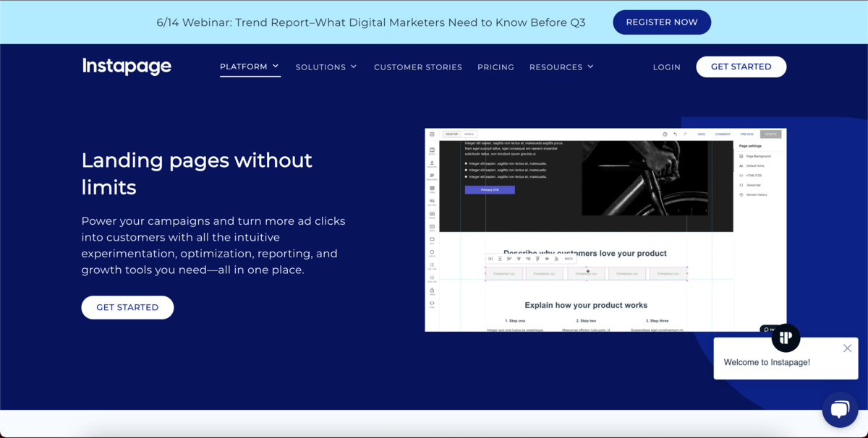Screen dimensions: 868x438
Task: Open Javascript setting in editor preview
Action: pyautogui.click(x=750, y=185)
